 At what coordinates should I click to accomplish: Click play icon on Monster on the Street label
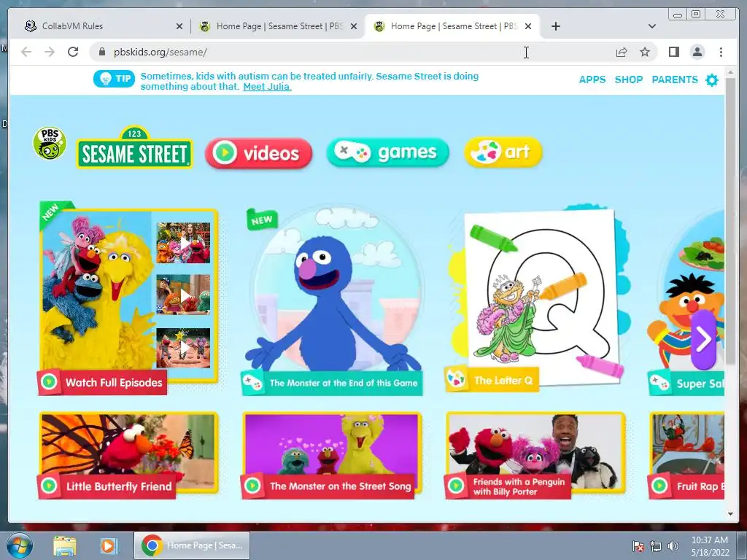252,486
